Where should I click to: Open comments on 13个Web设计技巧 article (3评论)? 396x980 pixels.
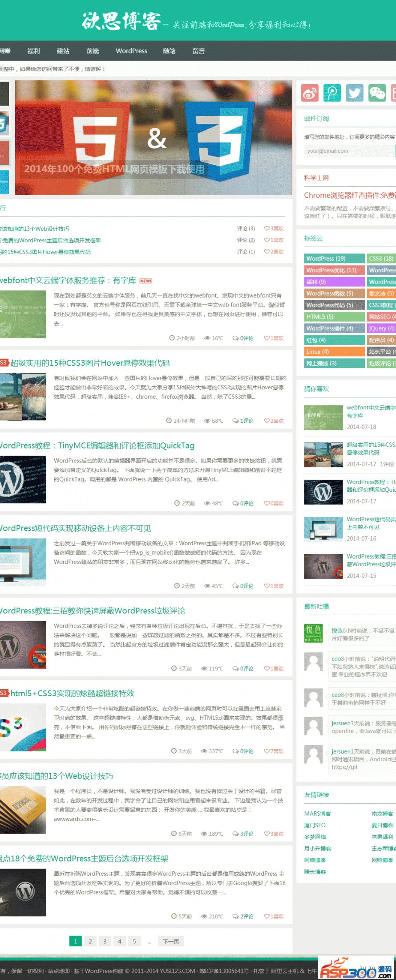pyautogui.click(x=243, y=833)
